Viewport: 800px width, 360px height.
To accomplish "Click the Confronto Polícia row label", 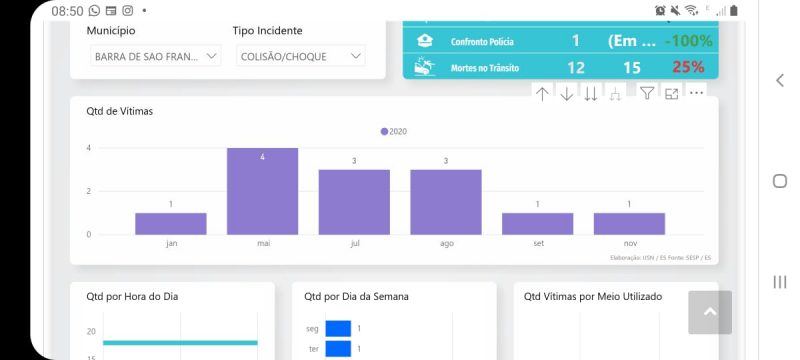I will pos(482,42).
